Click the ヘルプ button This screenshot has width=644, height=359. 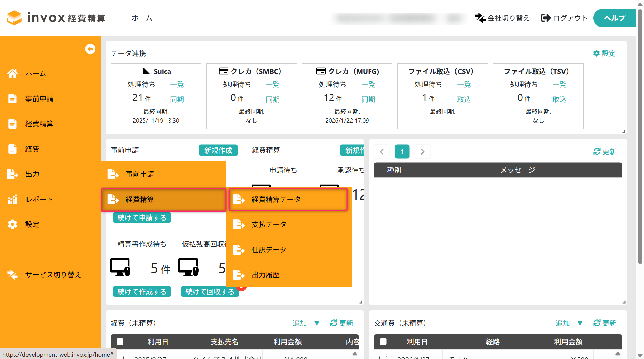(614, 18)
